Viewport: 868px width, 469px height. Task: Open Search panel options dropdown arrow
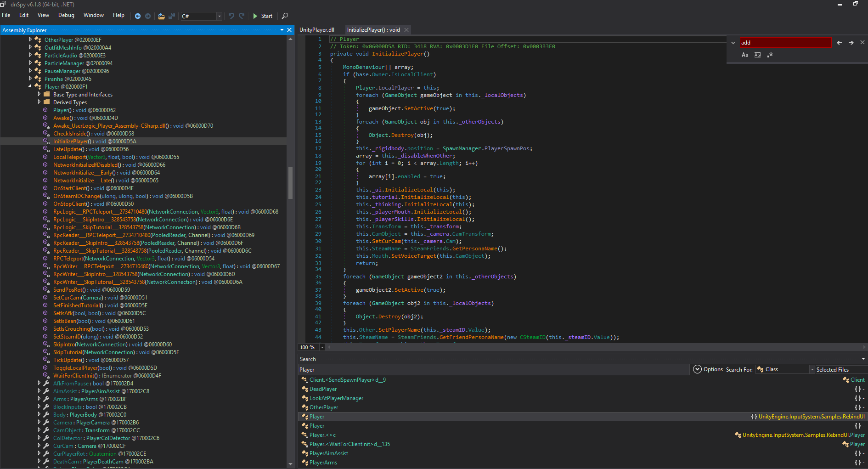pos(863,359)
